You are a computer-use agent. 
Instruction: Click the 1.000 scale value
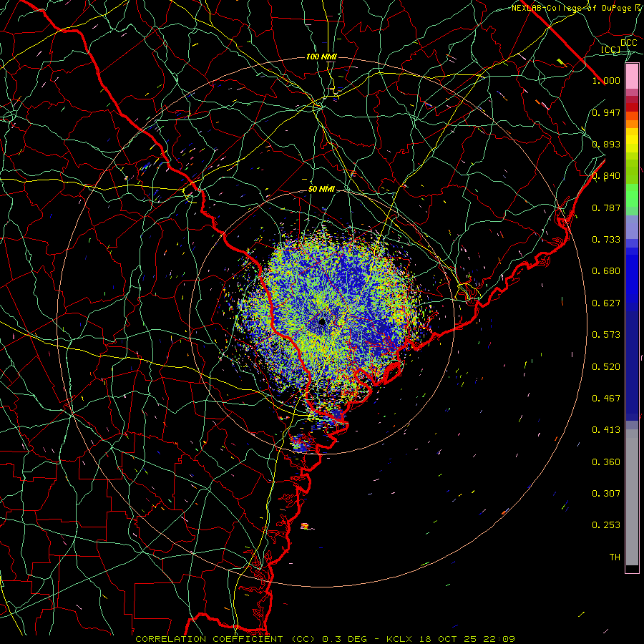point(606,80)
